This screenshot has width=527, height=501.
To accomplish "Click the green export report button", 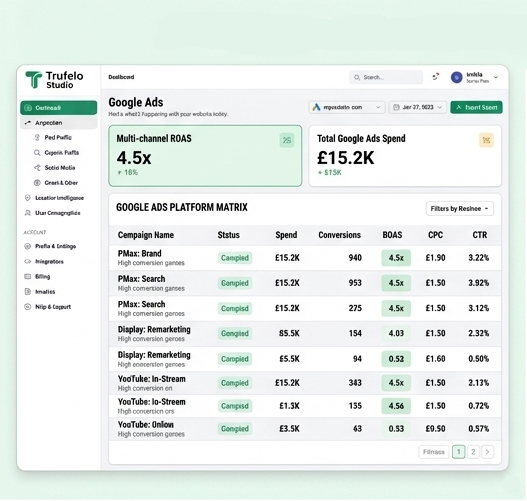I will pyautogui.click(x=476, y=107).
